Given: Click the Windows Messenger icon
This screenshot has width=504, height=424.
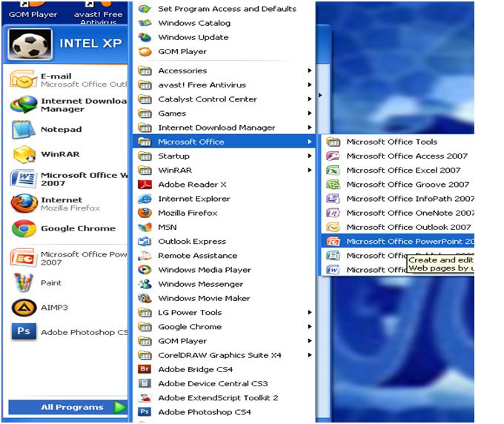Looking at the screenshot, I should [x=145, y=284].
